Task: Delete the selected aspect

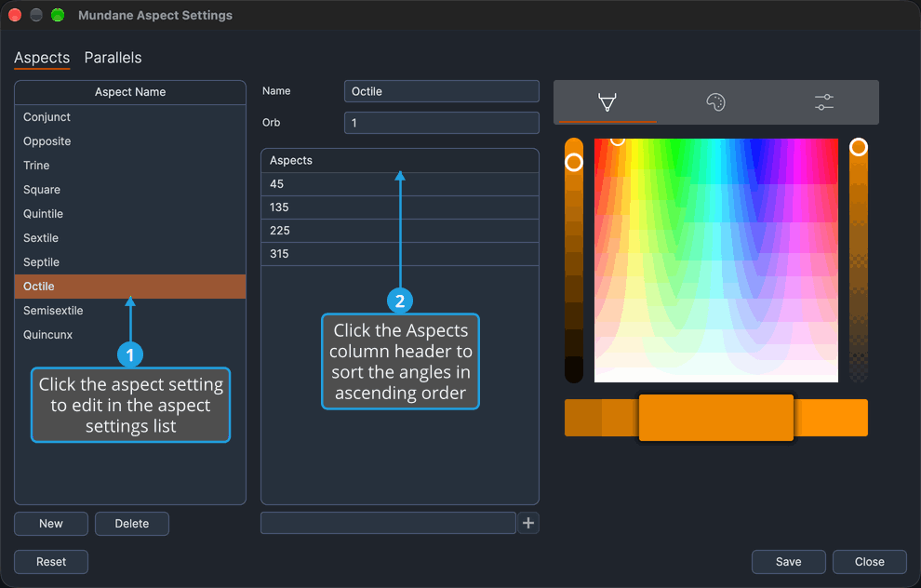Action: [131, 524]
